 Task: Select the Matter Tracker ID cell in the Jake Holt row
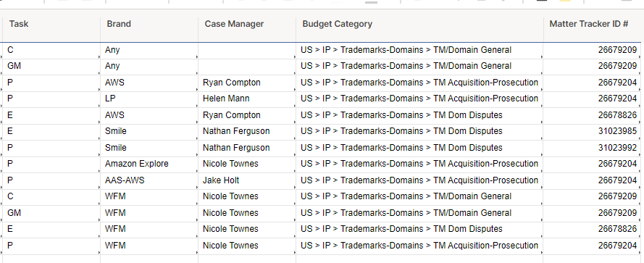[x=593, y=180]
